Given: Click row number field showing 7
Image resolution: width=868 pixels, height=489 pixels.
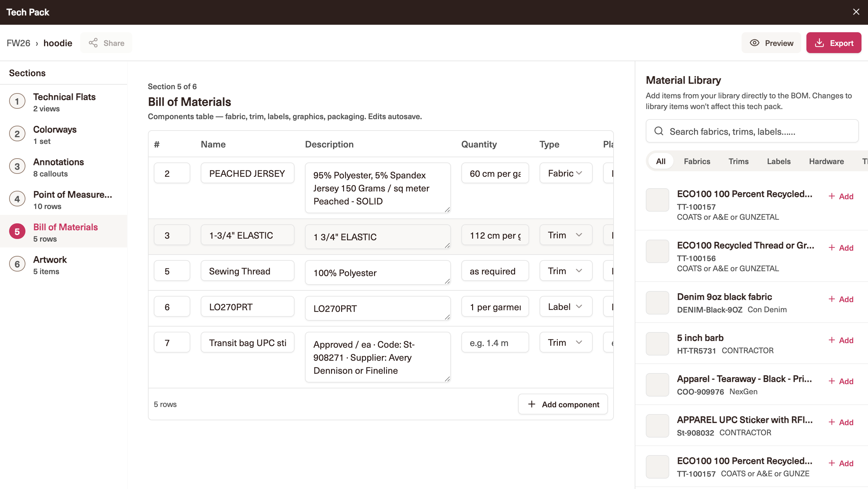Looking at the screenshot, I should [172, 342].
